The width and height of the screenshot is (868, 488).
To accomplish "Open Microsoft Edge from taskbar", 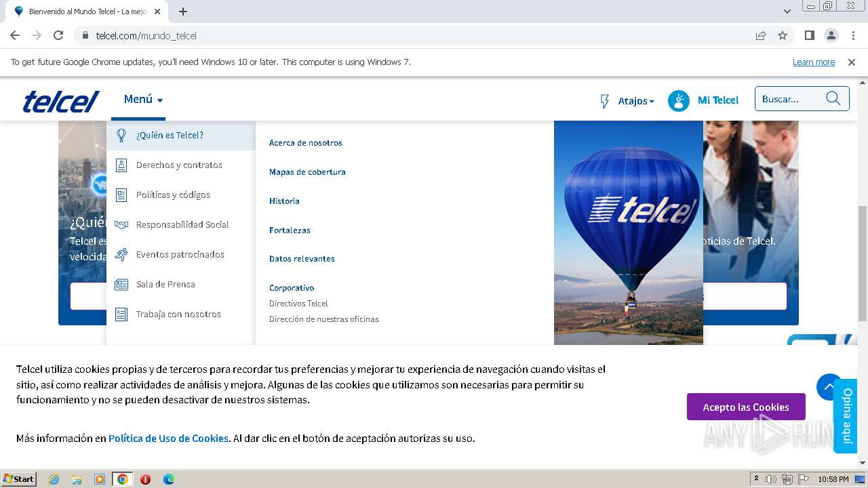I will coord(169,479).
